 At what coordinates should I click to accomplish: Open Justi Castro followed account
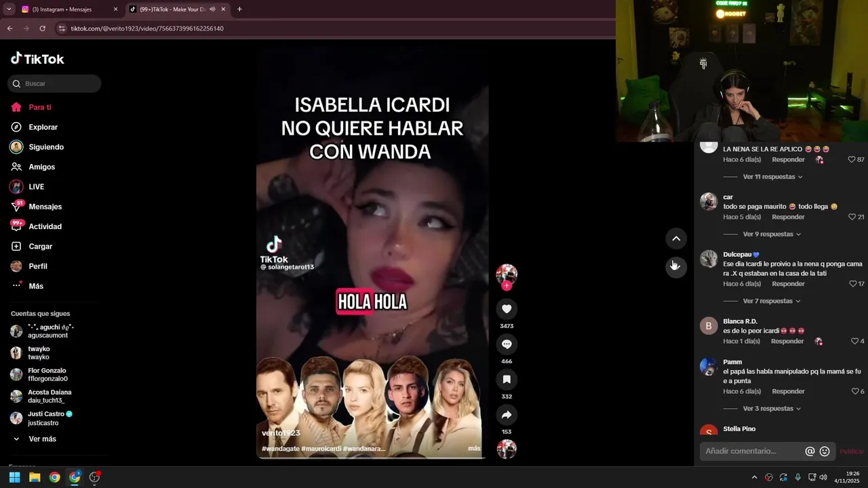click(41, 418)
